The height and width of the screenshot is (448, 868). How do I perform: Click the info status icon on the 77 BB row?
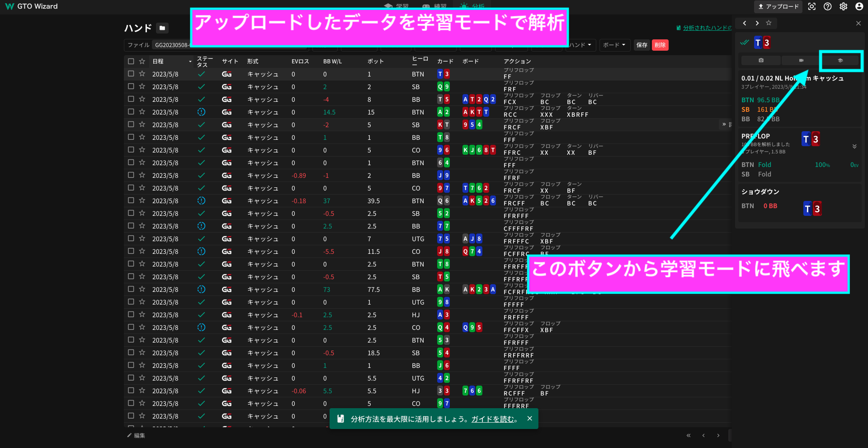tap(202, 226)
